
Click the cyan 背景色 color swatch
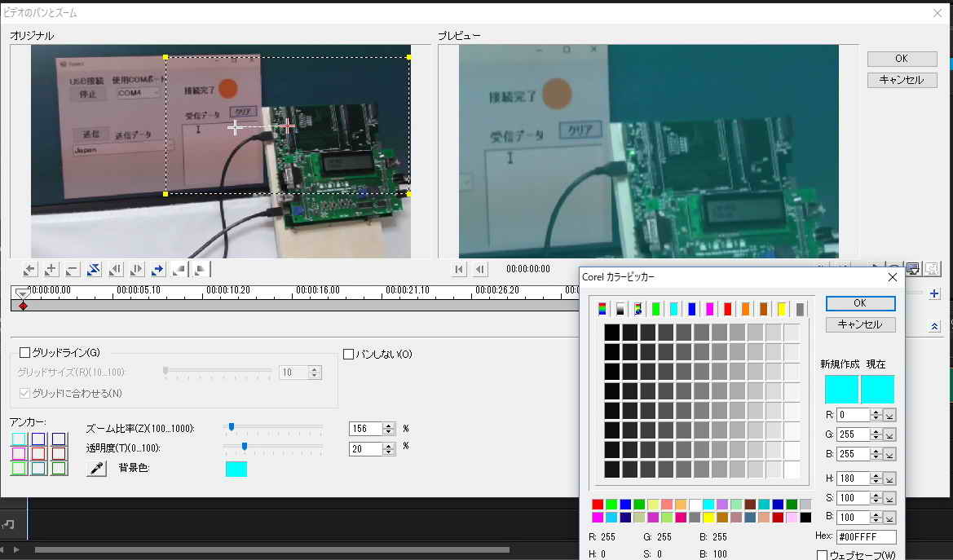point(236,469)
